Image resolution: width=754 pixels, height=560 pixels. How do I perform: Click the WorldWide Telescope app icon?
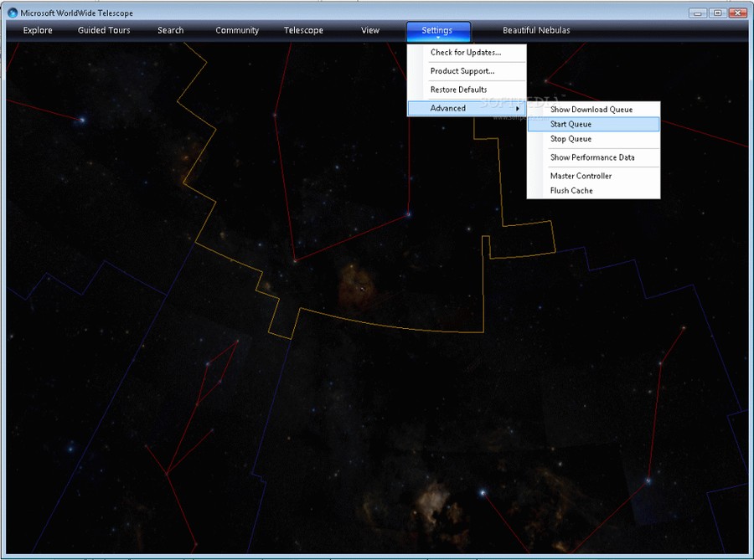pos(13,13)
